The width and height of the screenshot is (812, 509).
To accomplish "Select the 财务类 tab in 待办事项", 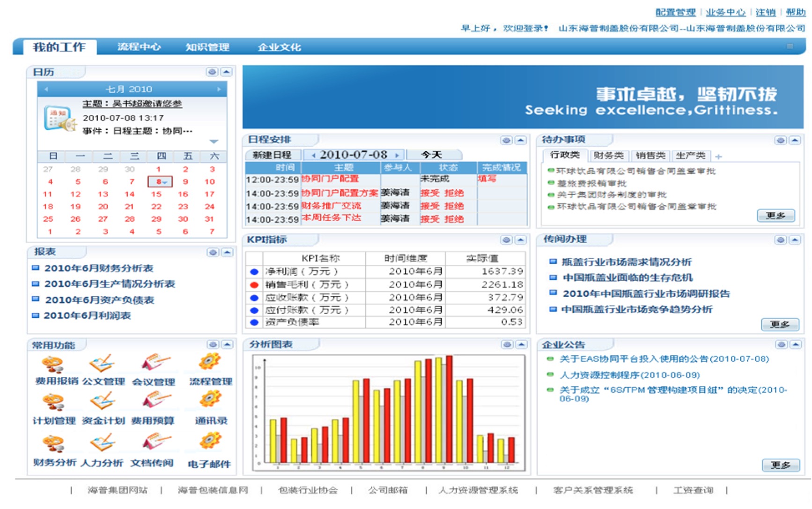I will tap(608, 156).
